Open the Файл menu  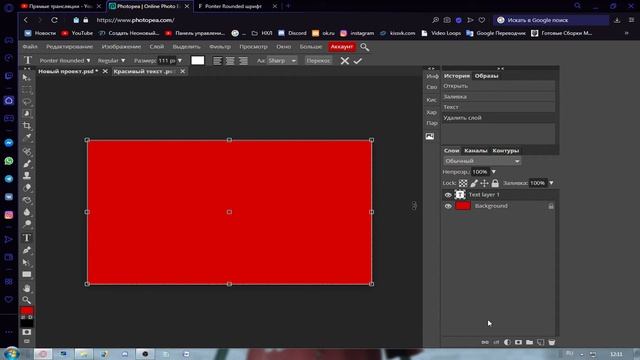tap(30, 47)
